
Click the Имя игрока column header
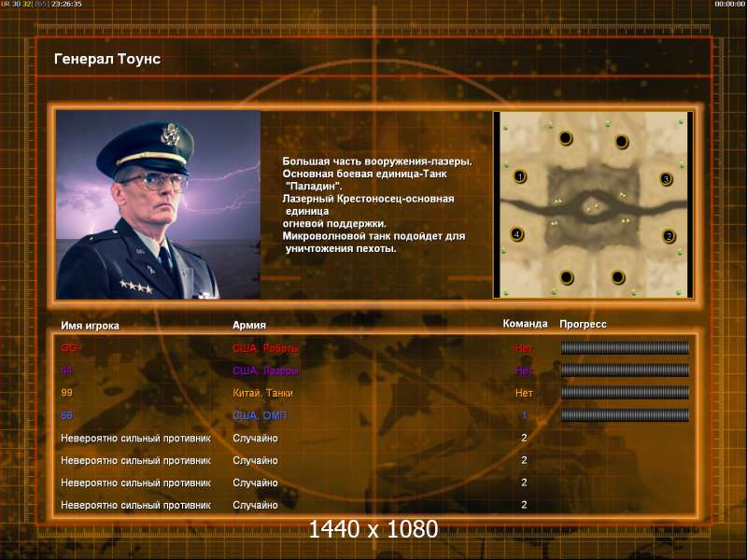click(x=90, y=326)
